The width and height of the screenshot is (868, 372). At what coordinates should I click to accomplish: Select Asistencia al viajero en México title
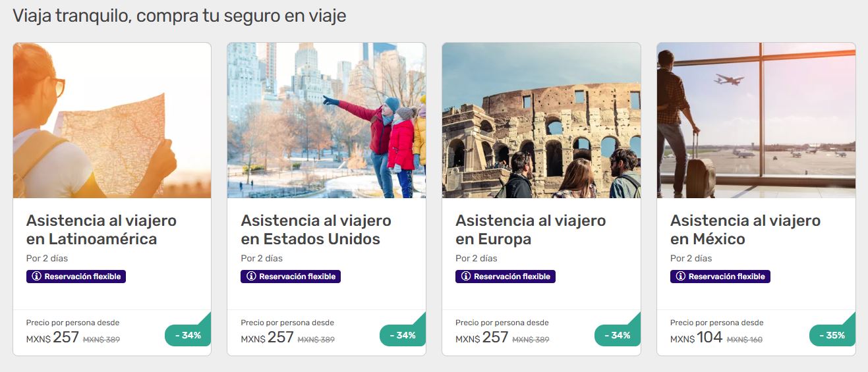click(x=746, y=229)
